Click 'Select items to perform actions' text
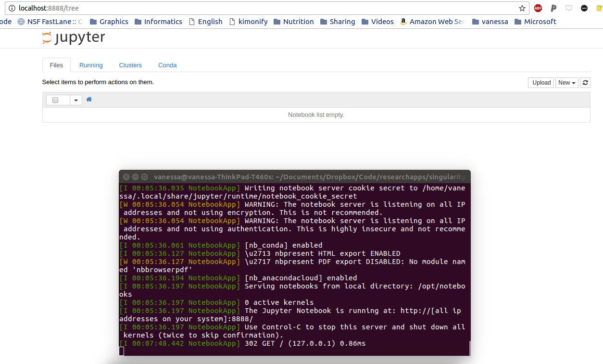This screenshot has width=603, height=364. (x=98, y=82)
